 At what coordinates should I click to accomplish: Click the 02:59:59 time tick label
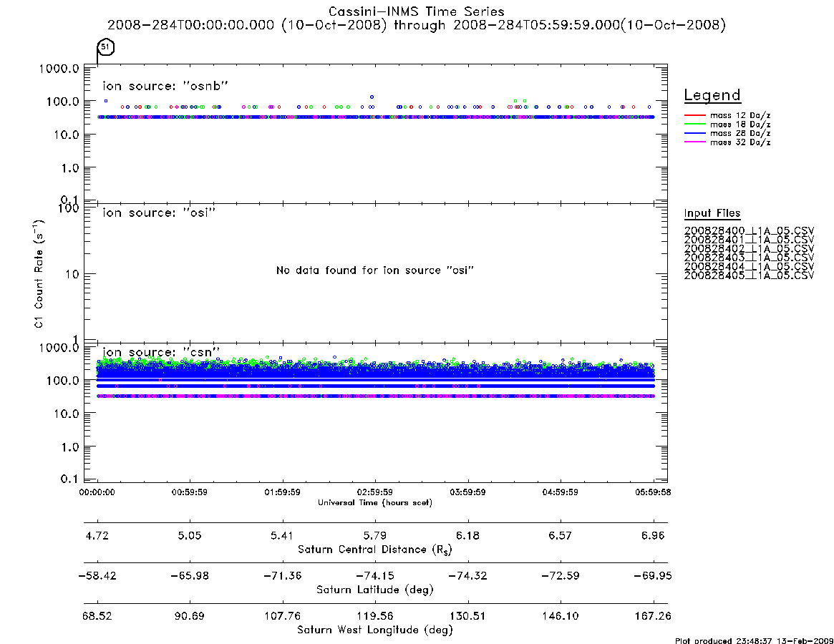375,492
